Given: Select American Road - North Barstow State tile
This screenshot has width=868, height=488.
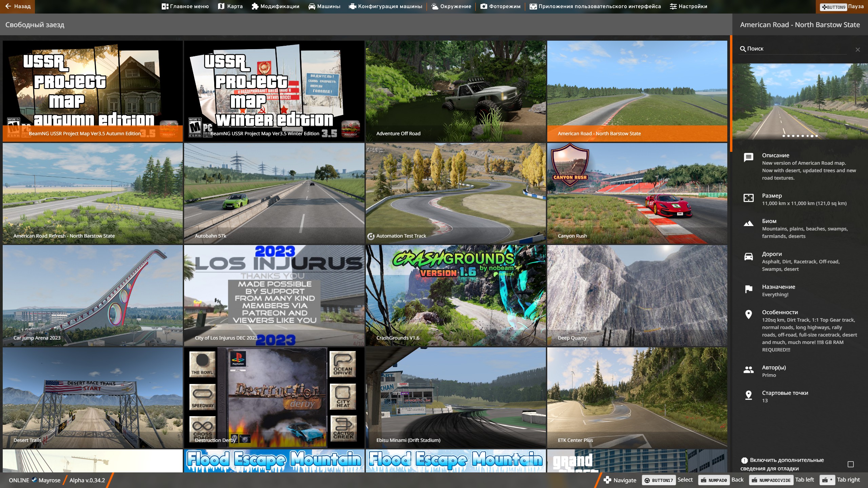Looking at the screenshot, I should tap(637, 91).
